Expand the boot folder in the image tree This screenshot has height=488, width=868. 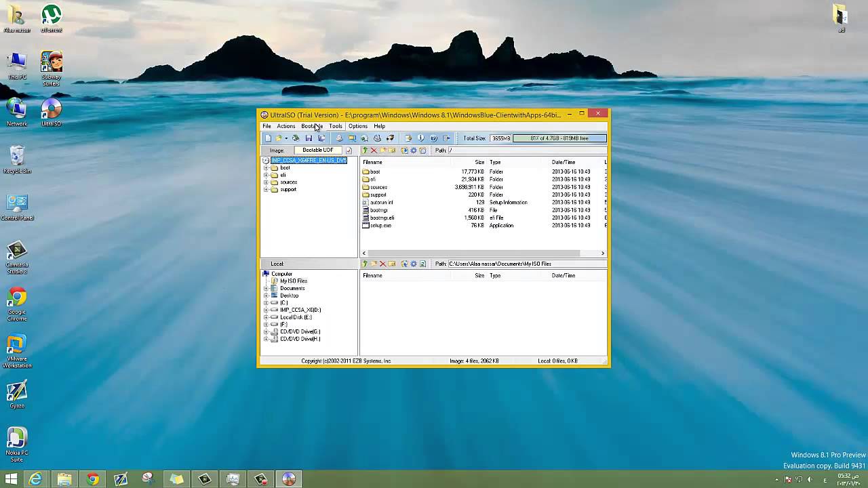[266, 168]
